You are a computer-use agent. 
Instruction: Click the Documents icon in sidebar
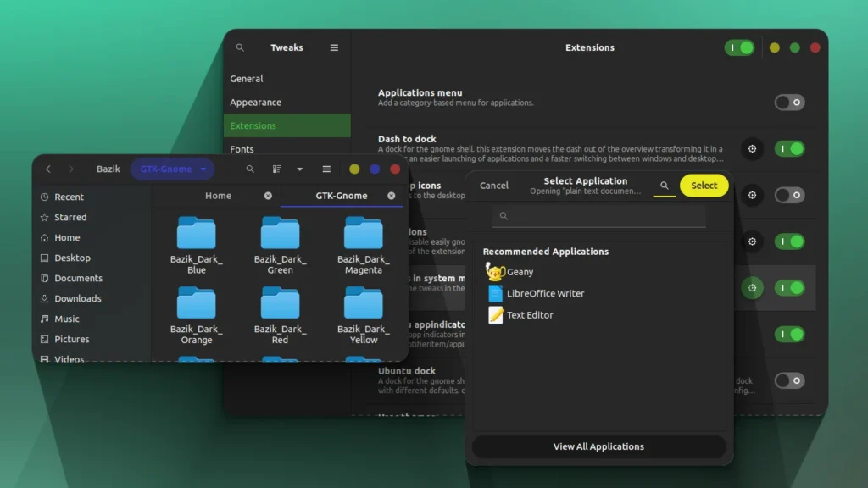(44, 278)
